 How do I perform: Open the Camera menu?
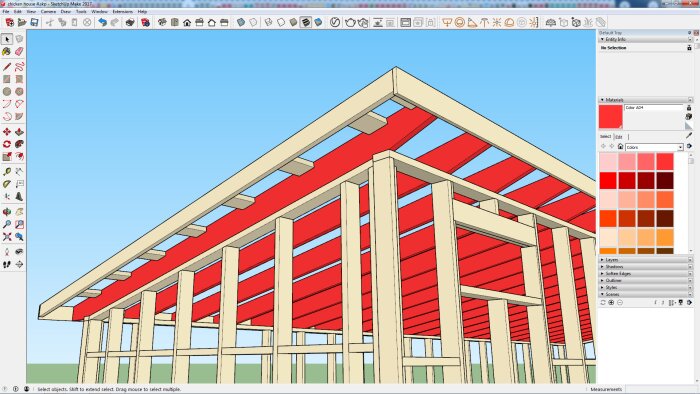48,12
